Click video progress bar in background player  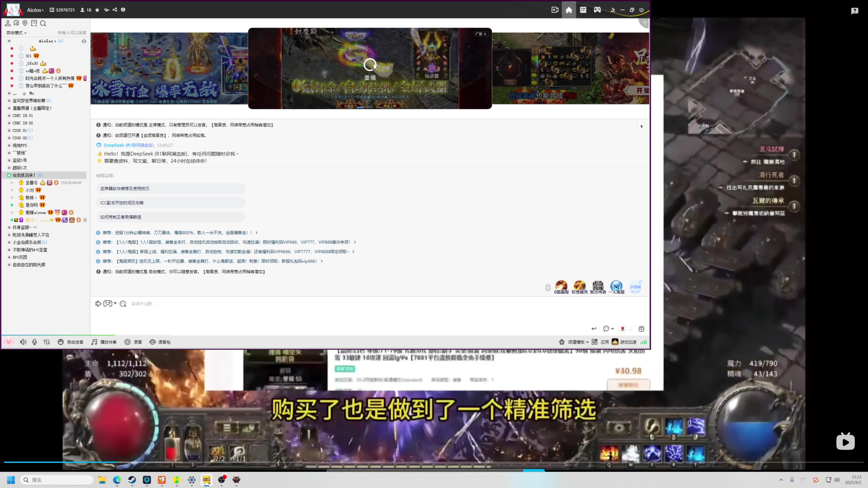(434, 462)
